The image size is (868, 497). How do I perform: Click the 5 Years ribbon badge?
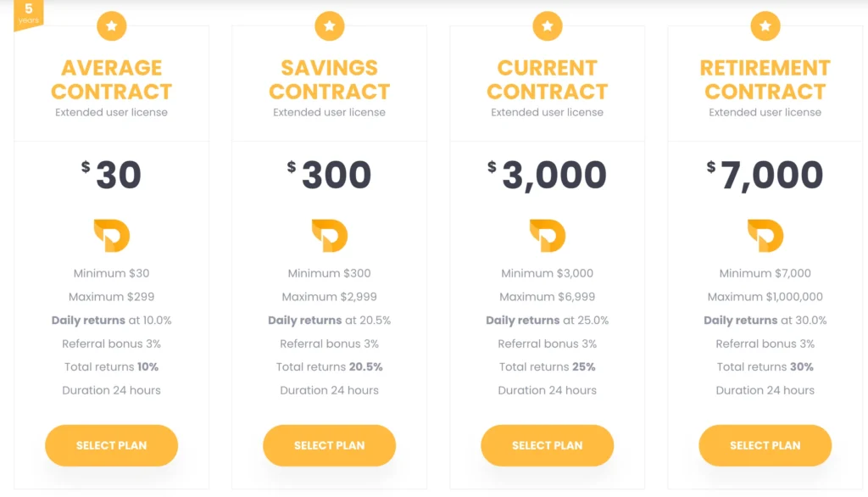point(28,13)
